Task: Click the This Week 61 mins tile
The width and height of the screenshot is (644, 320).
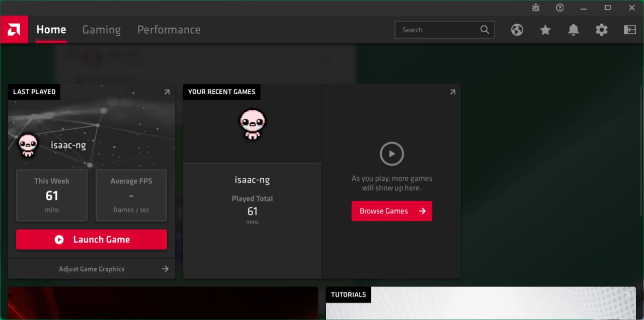Action: click(52, 195)
